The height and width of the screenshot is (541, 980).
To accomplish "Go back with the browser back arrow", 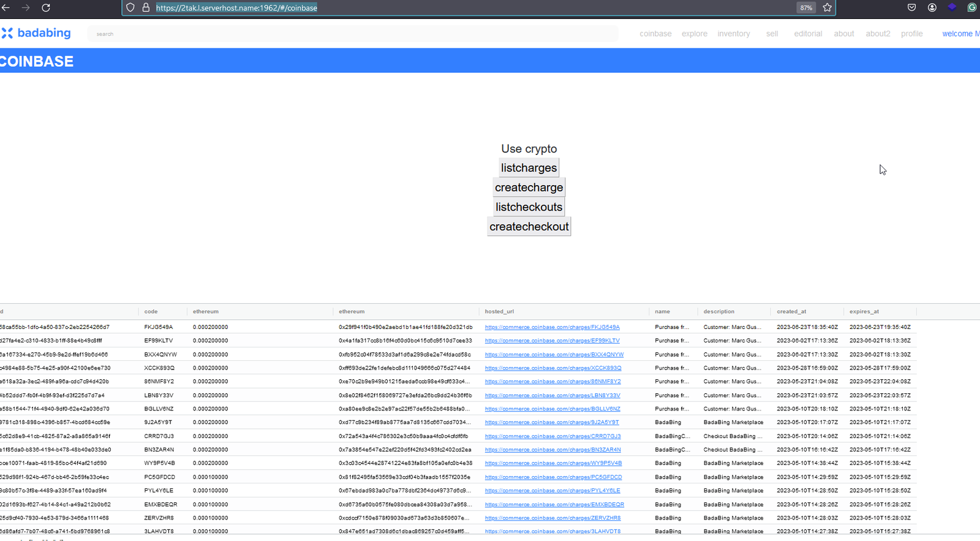I will tap(6, 8).
